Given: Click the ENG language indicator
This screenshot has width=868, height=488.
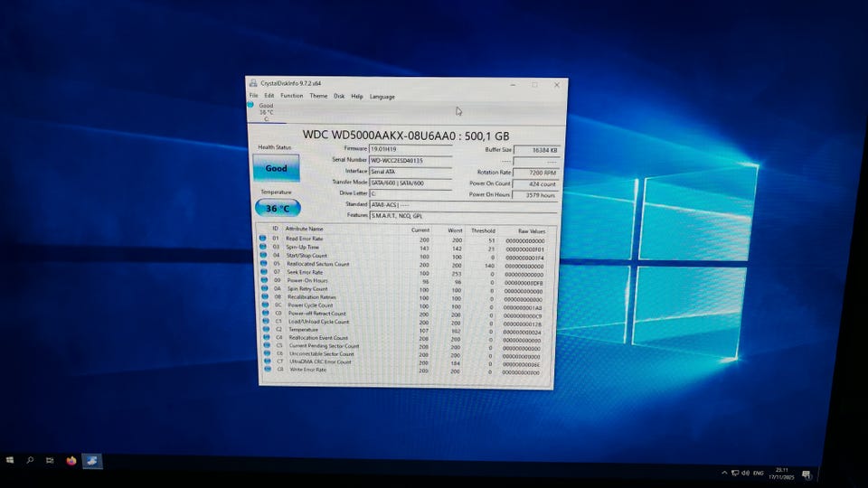Looking at the screenshot, I should coord(759,473).
